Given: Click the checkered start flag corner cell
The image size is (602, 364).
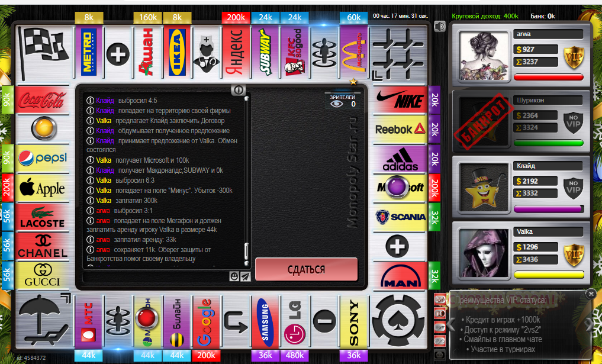Looking at the screenshot, I should 44,53.
